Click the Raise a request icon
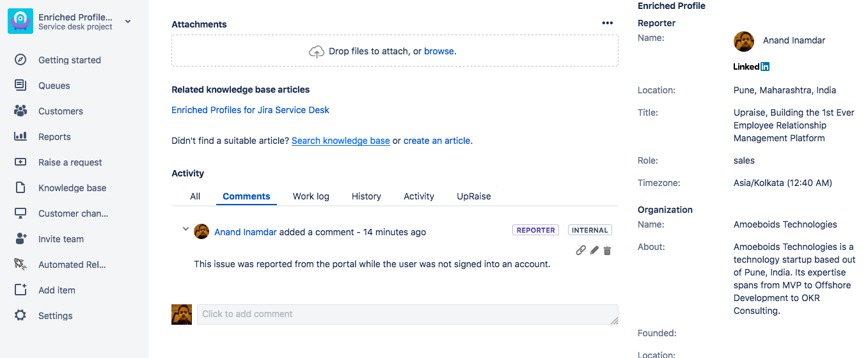 (20, 162)
